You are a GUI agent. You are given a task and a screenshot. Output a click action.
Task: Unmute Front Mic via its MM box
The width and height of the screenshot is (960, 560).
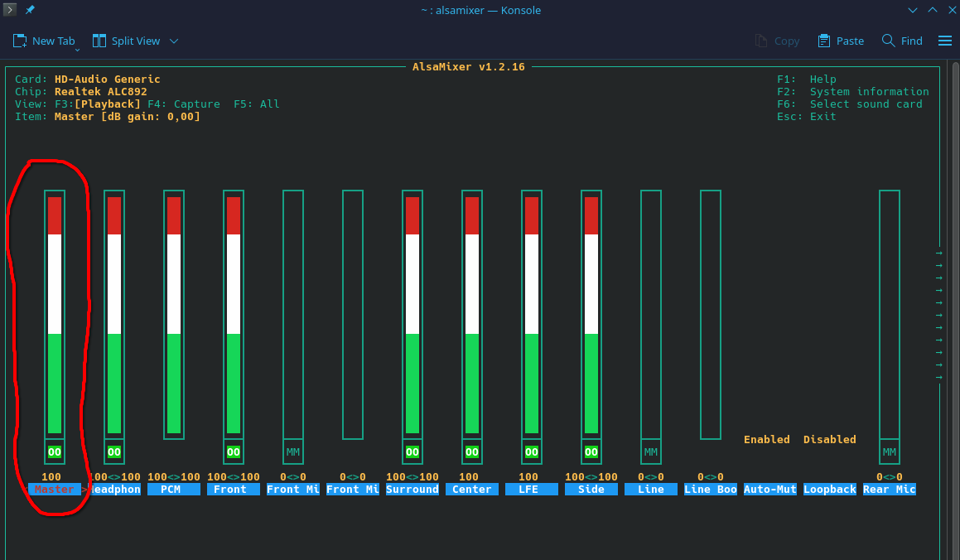[x=293, y=452]
